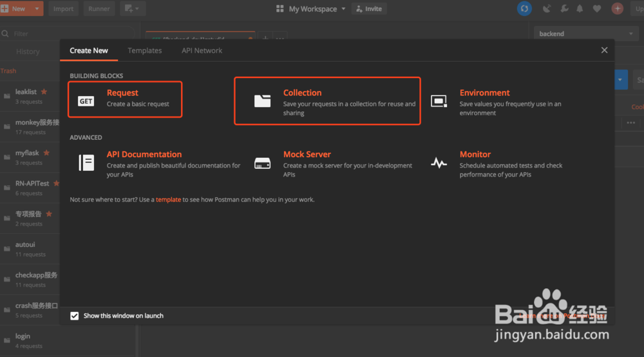Switch to the Templates tab
This screenshot has width=644, height=357.
pyautogui.click(x=144, y=50)
